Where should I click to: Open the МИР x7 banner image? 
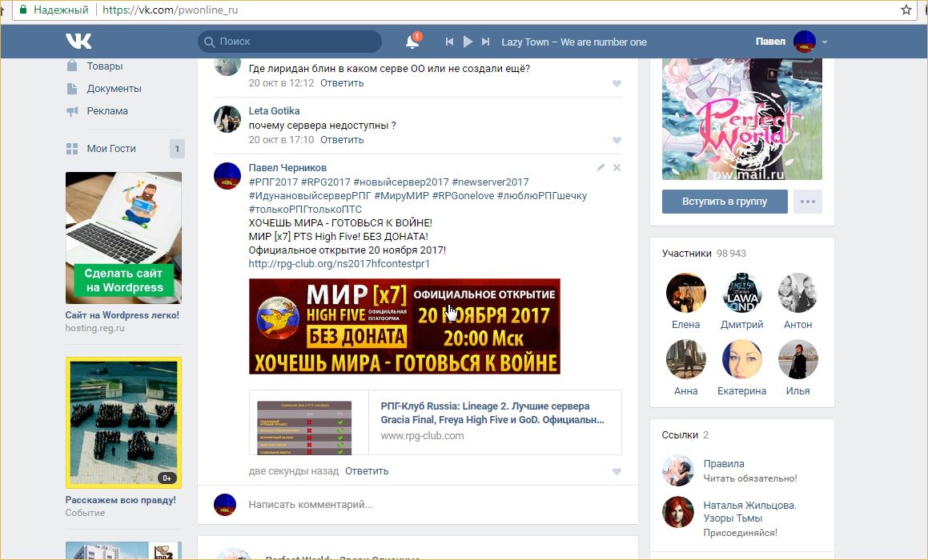point(404,326)
